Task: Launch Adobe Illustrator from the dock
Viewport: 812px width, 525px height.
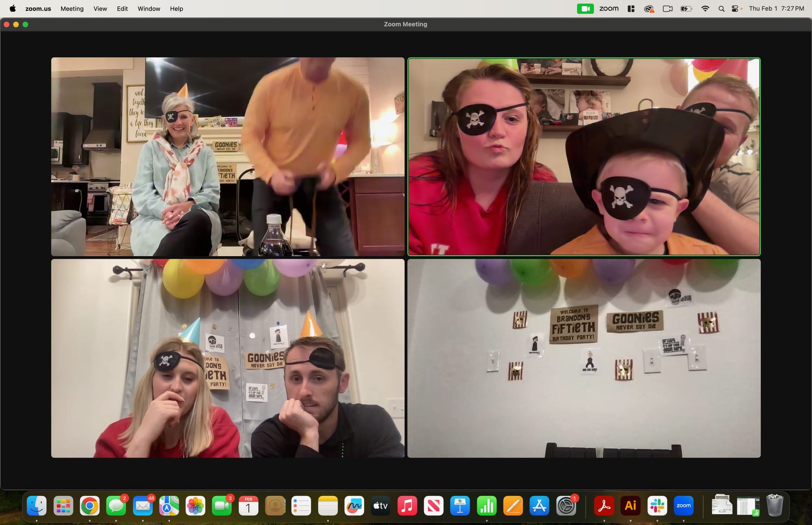Action: coord(631,506)
